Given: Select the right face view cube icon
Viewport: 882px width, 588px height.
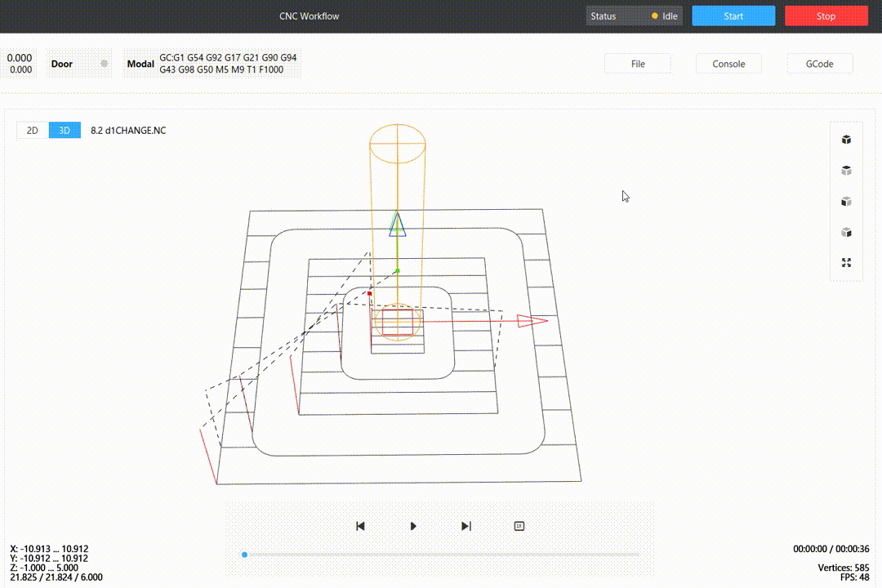Looking at the screenshot, I should pos(847,233).
